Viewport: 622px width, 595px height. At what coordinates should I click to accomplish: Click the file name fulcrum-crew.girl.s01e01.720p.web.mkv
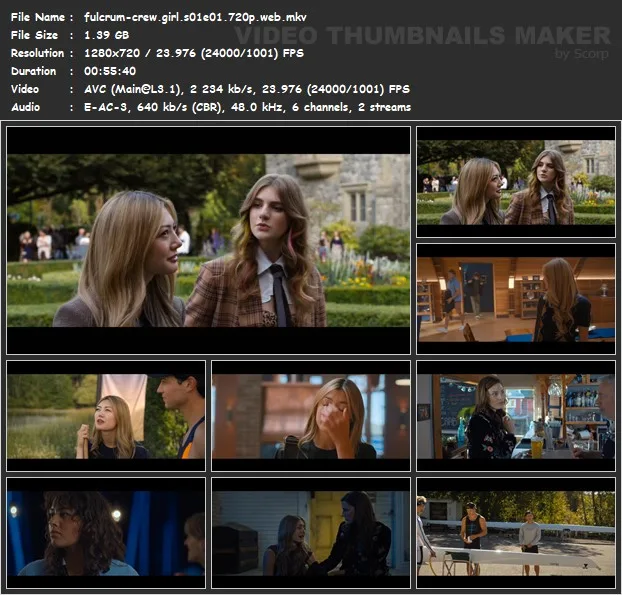[x=195, y=17]
